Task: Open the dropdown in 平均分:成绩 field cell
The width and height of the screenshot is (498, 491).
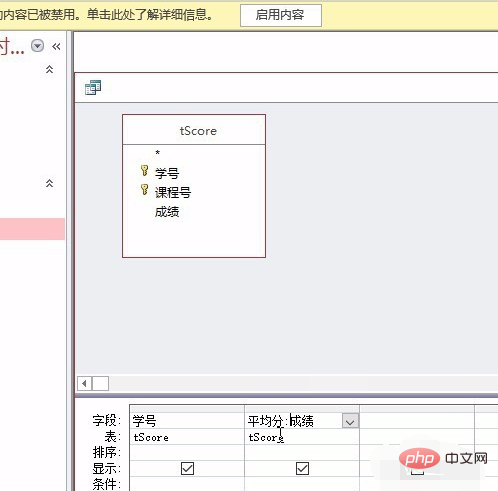Action: (350, 421)
